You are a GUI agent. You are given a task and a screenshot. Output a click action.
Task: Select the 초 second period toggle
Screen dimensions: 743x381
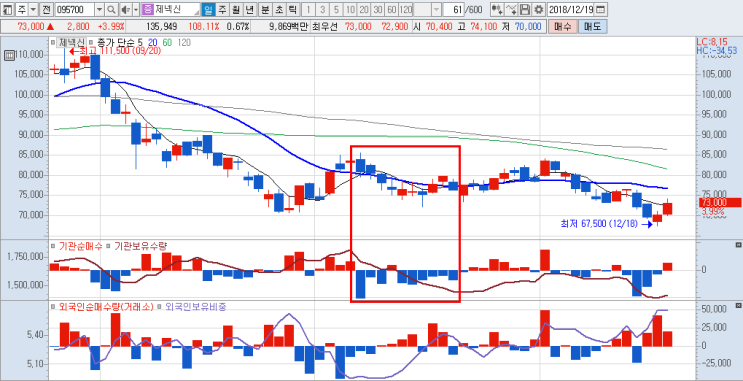[279, 9]
